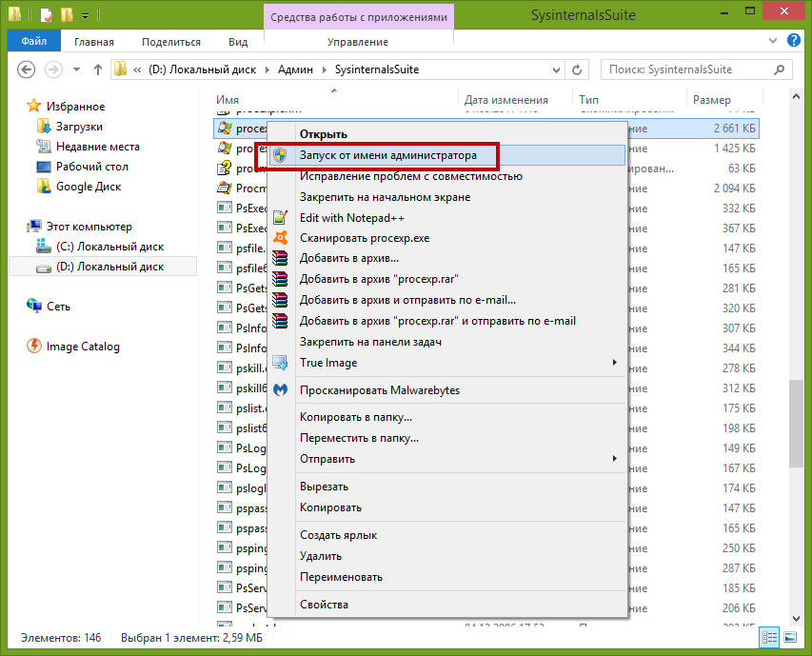Viewport: 812px width, 656px height.
Task: Choose Вырезать in the context menu
Action: point(446,487)
